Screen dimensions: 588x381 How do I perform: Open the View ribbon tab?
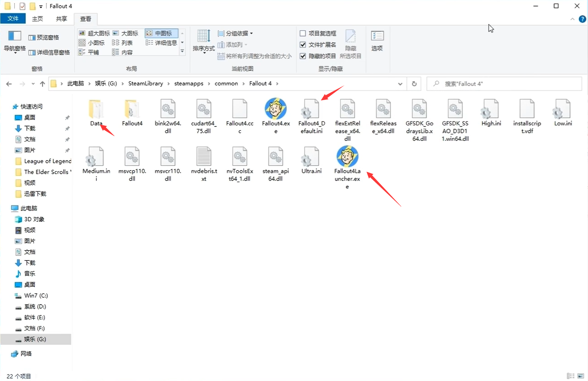tap(86, 19)
